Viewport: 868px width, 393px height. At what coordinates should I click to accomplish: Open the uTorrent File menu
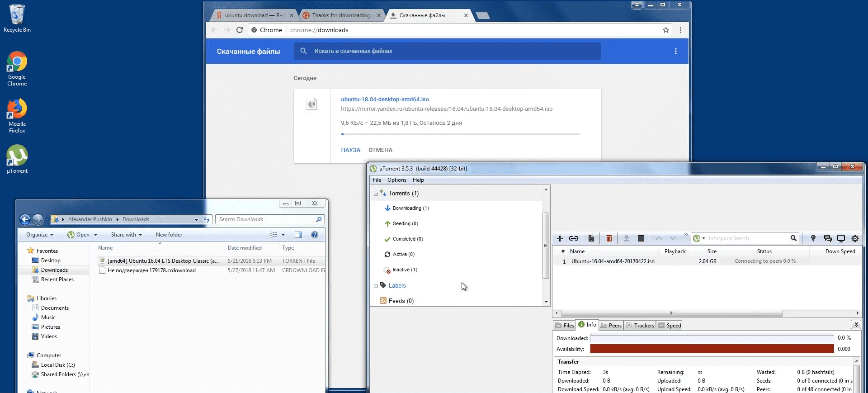pyautogui.click(x=377, y=180)
